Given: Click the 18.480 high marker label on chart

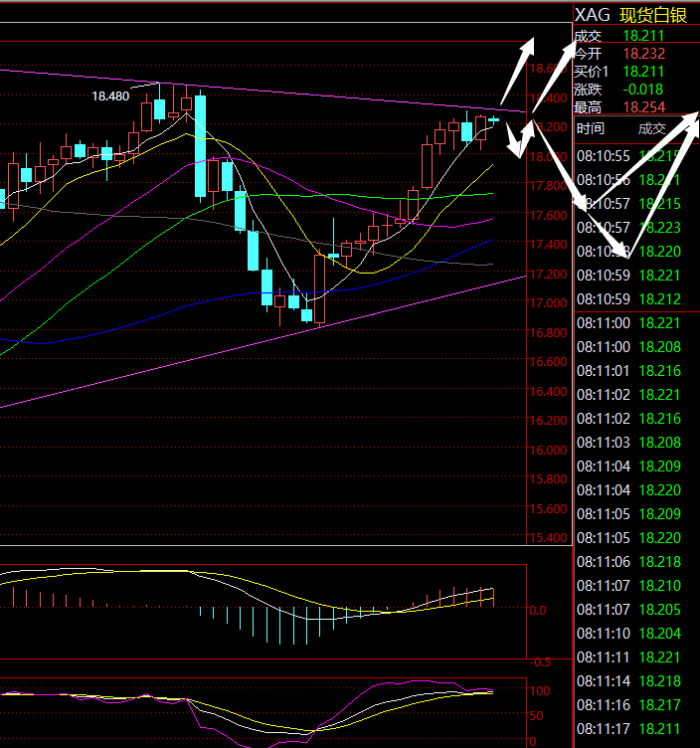Looking at the screenshot, I should 110,96.
